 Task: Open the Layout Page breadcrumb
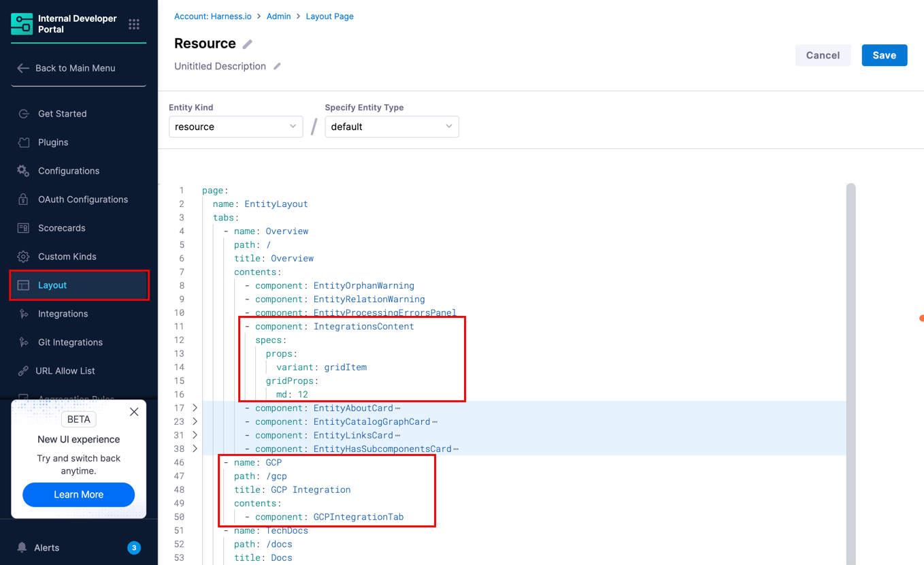329,16
